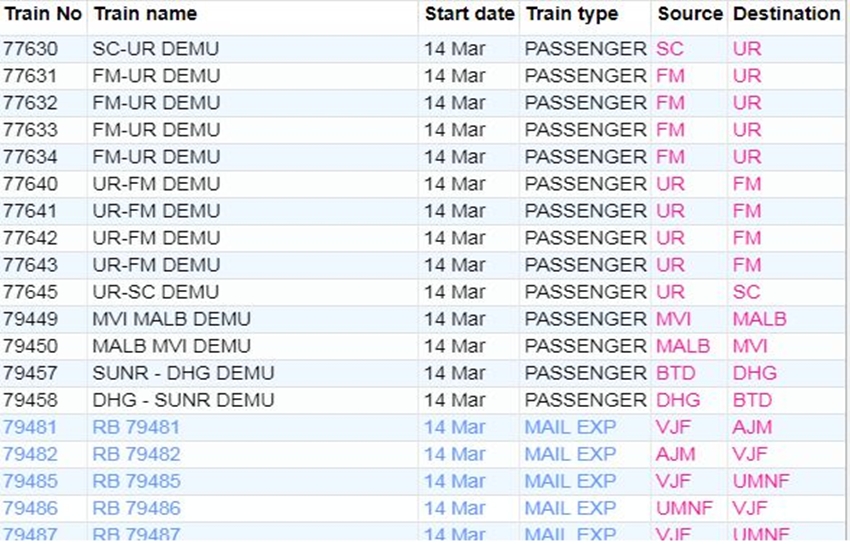The height and width of the screenshot is (550, 850).
Task: Select the Train type column header
Action: [572, 14]
